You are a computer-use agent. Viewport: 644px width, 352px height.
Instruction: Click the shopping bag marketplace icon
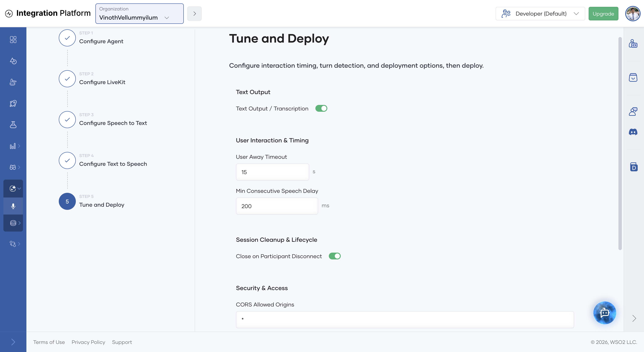pyautogui.click(x=633, y=77)
